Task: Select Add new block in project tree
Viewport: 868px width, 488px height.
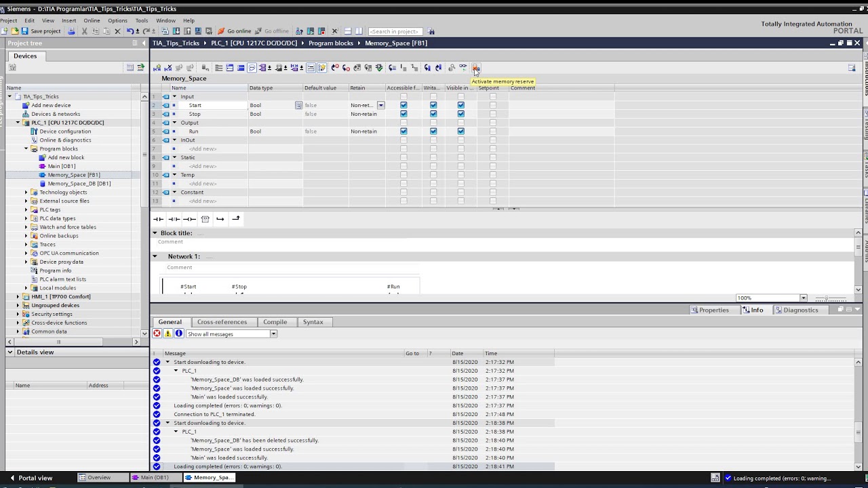Action: (66, 157)
